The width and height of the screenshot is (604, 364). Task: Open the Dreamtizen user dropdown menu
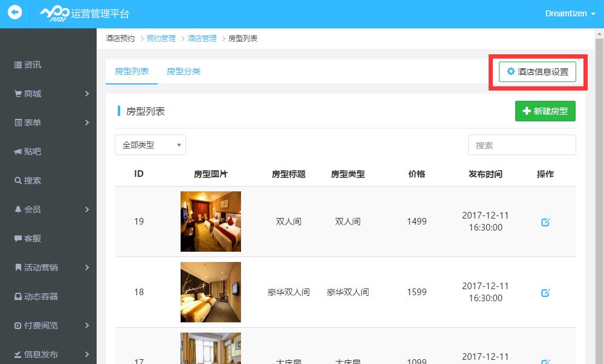(x=570, y=13)
